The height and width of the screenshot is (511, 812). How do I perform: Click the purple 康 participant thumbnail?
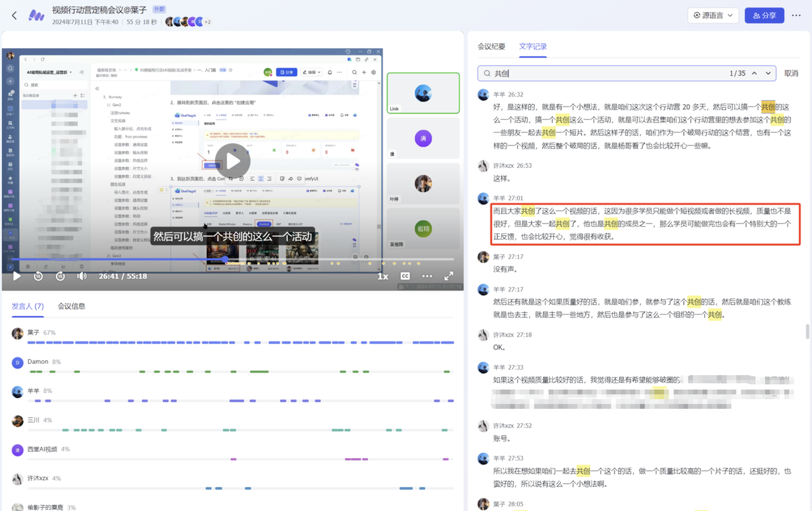(423, 138)
